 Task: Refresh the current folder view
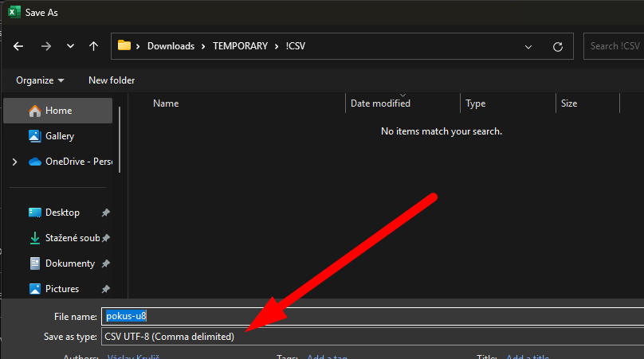(558, 46)
